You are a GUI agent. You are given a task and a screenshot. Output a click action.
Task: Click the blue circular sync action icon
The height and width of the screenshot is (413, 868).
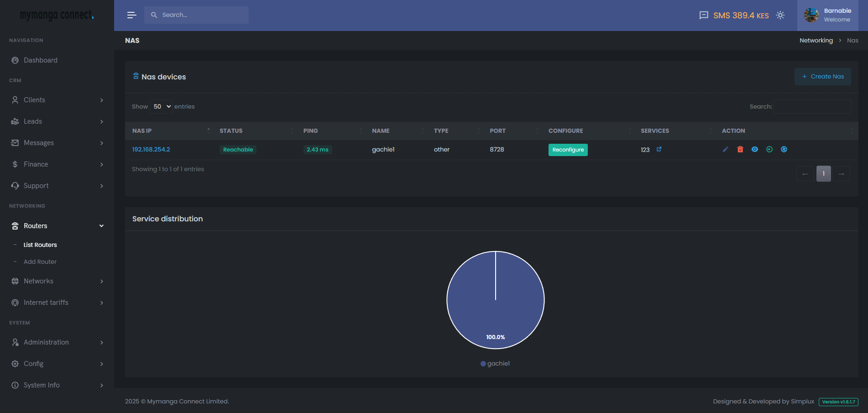click(784, 150)
